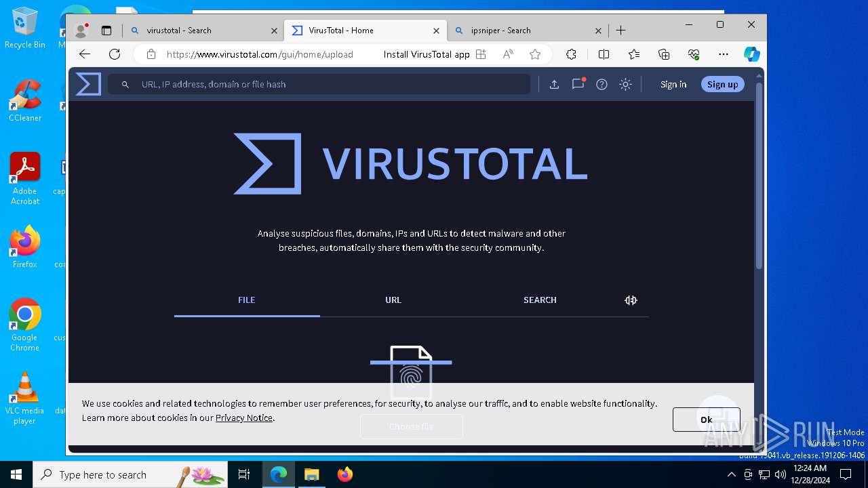Toggle the light/dark theme sun icon
This screenshot has height=488, width=868.
tap(625, 84)
